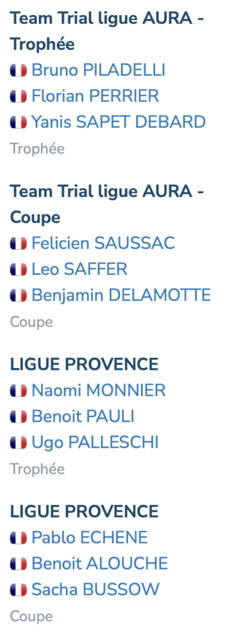Open Benjamin DELAMOTTE rider page
Image resolution: width=228 pixels, height=644 pixels.
coord(121,296)
